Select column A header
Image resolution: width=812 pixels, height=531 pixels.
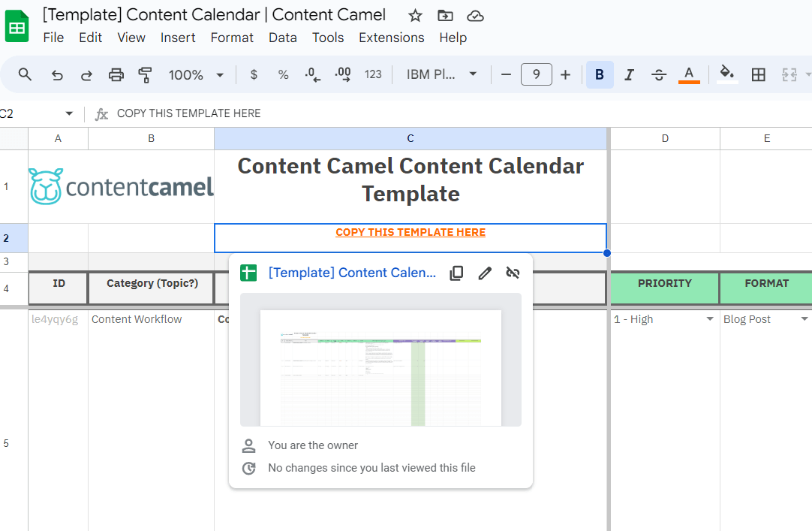pyautogui.click(x=58, y=138)
